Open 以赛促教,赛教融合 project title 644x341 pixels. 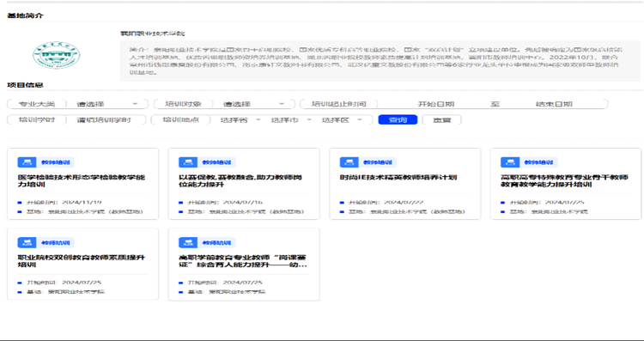240,180
